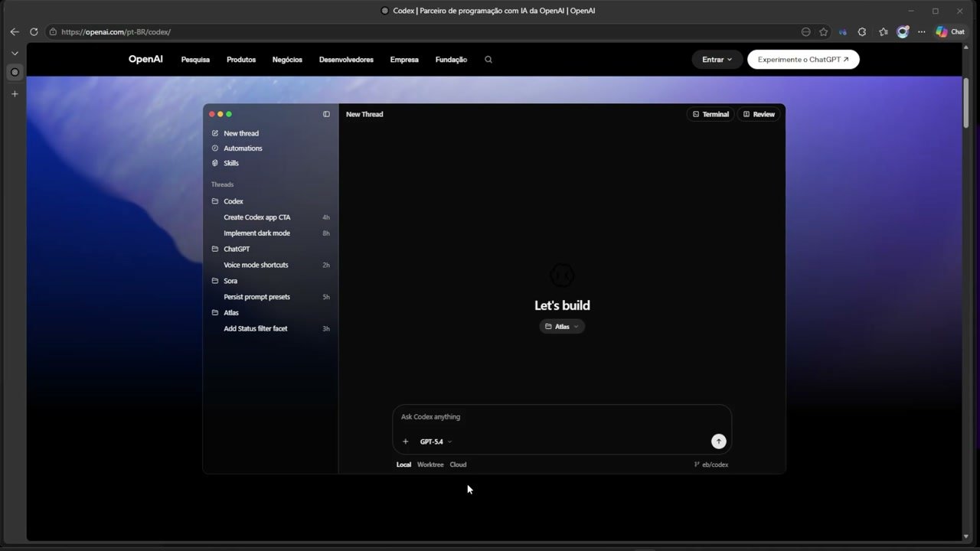This screenshot has height=551, width=980.
Task: Send the prompt with the up-arrow button
Action: [x=718, y=442]
